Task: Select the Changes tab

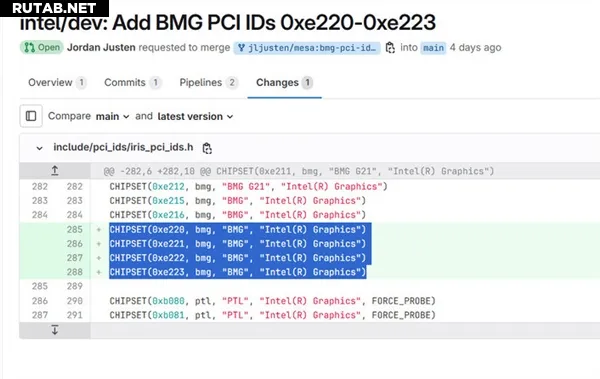Action: pos(284,82)
